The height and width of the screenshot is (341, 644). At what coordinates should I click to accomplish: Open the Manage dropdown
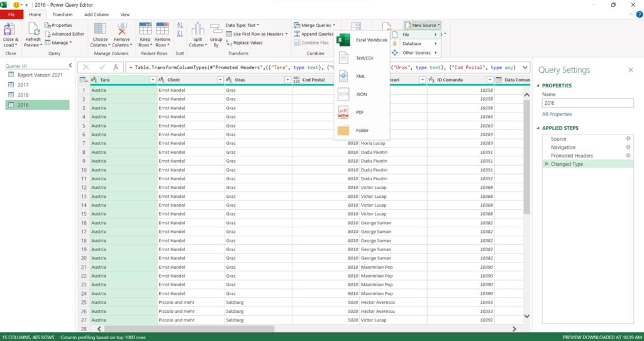(x=58, y=43)
